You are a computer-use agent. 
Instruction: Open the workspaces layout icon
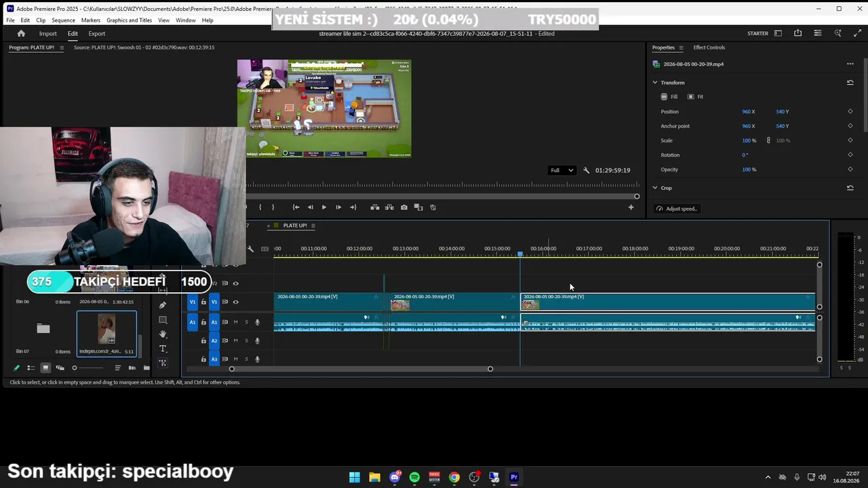pos(778,33)
